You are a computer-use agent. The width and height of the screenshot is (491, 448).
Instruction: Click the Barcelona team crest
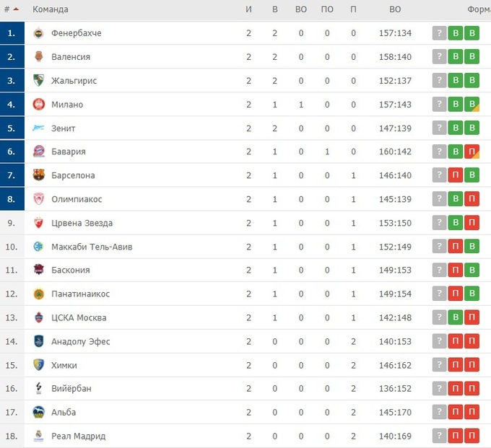pyautogui.click(x=39, y=175)
